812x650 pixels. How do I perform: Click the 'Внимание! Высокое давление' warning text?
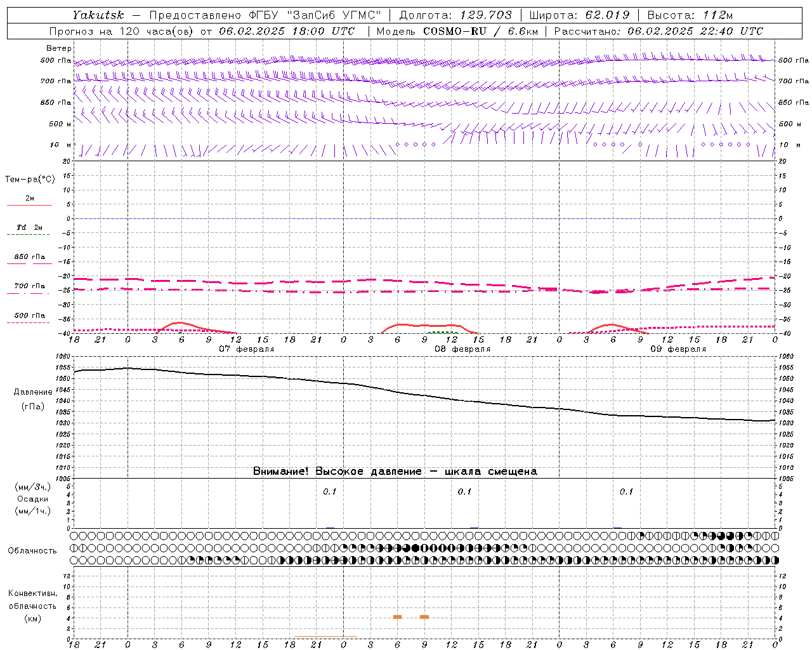point(337,472)
